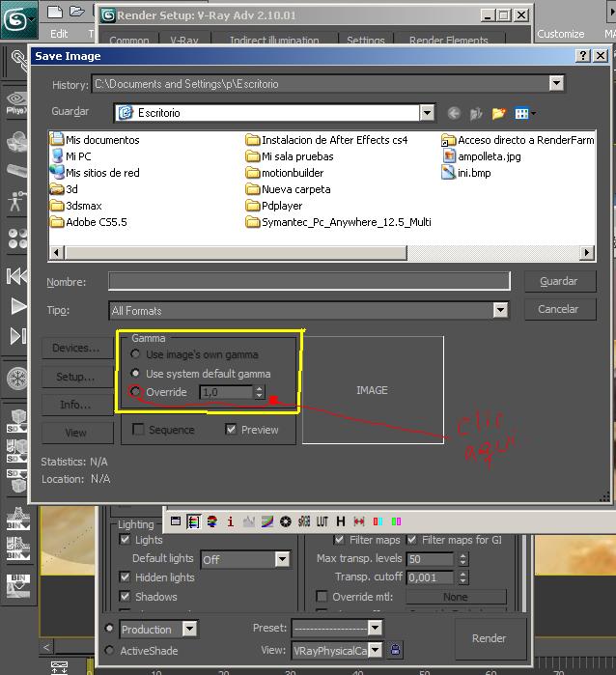616x675 pixels.
Task: Click the help question mark in Save Image
Action: (x=582, y=56)
